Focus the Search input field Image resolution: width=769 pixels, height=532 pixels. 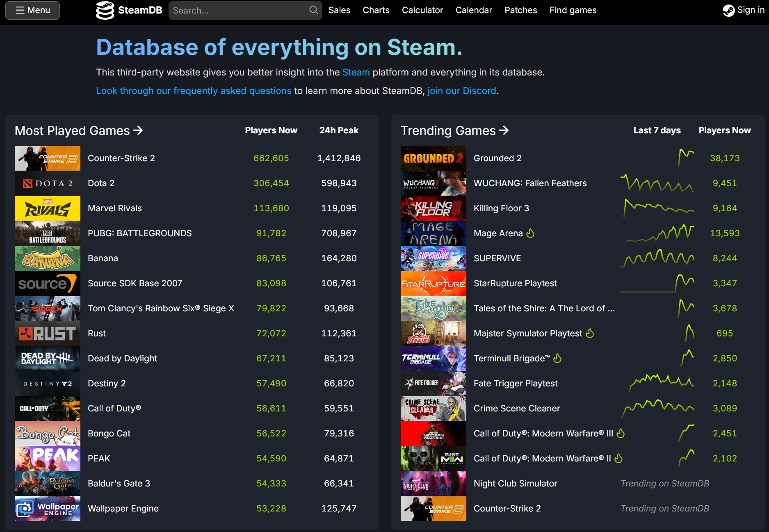click(x=245, y=10)
